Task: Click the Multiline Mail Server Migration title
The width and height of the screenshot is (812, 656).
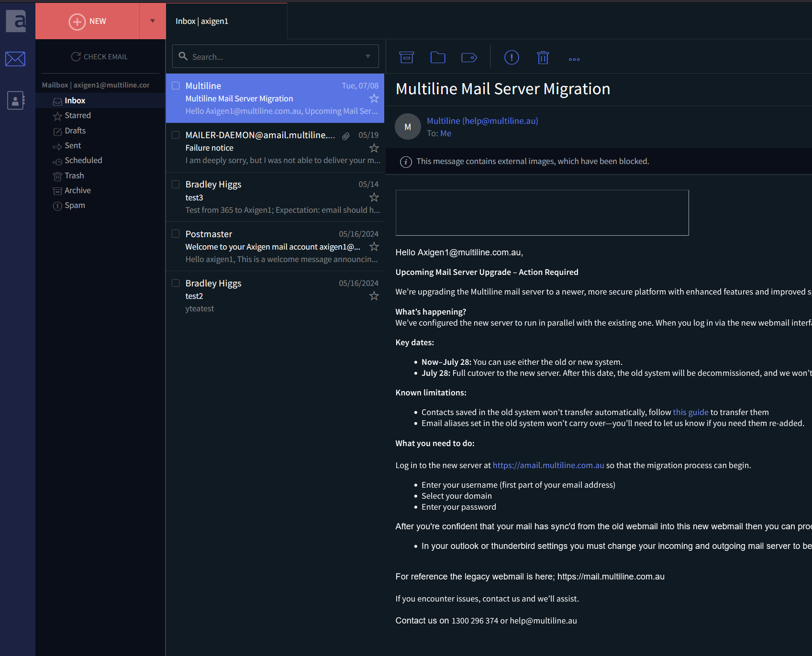Action: [503, 89]
